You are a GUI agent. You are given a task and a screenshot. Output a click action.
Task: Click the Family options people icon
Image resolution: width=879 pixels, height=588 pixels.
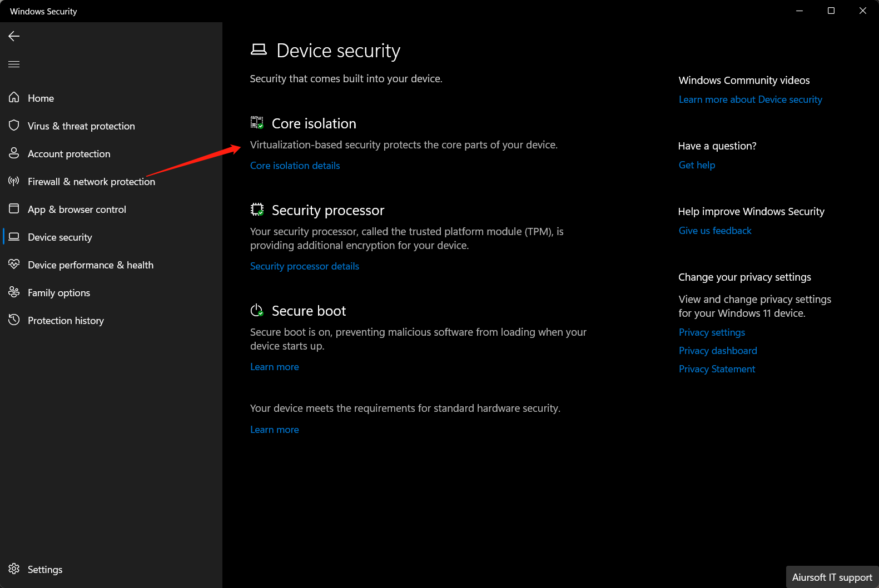[14, 292]
